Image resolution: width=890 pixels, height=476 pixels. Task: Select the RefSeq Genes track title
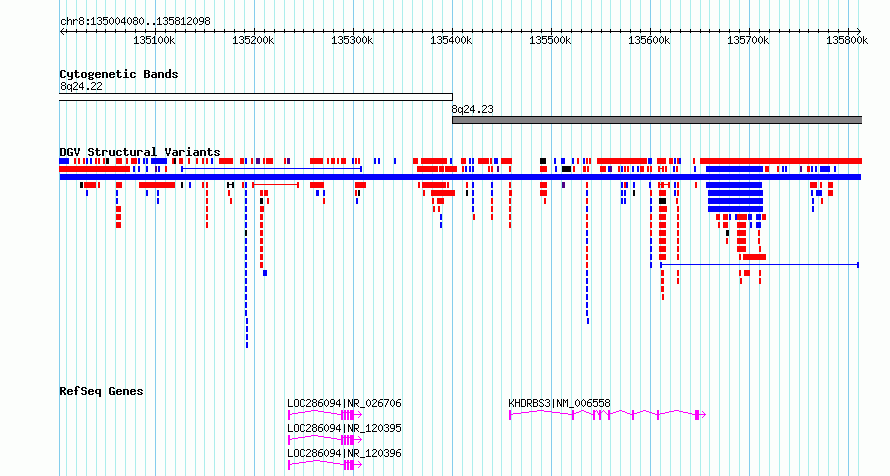[x=101, y=391]
